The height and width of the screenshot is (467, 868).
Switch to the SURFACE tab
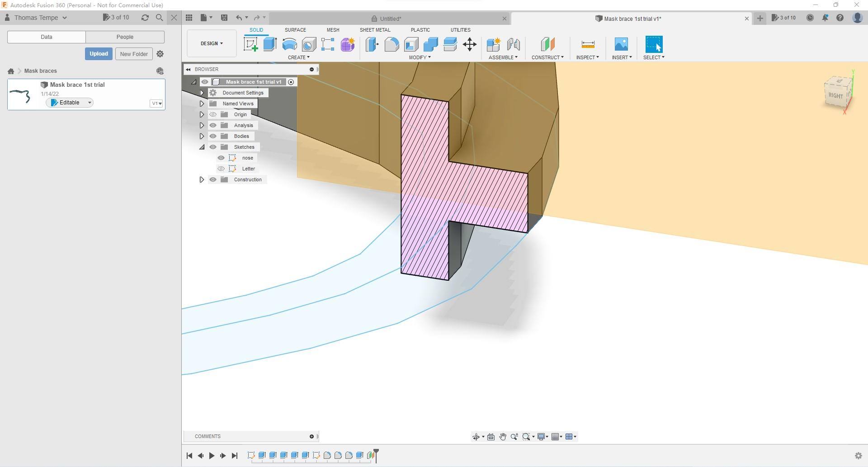(295, 29)
